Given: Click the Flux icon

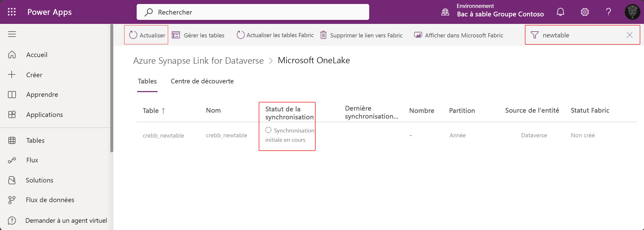Looking at the screenshot, I should (12, 160).
